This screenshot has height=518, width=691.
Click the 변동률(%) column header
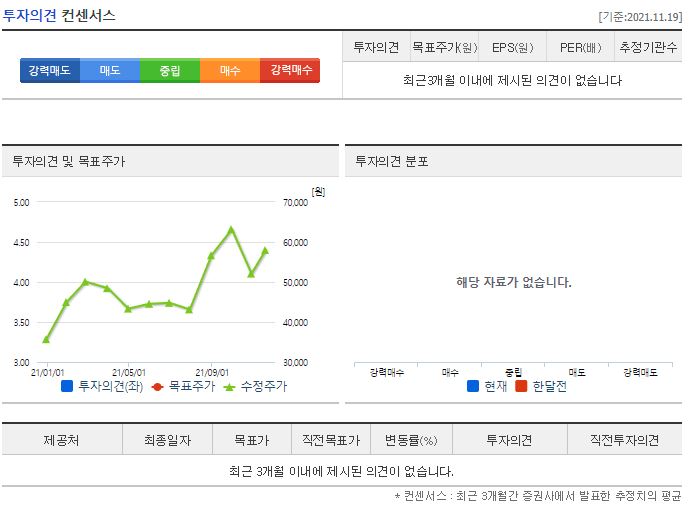point(412,440)
